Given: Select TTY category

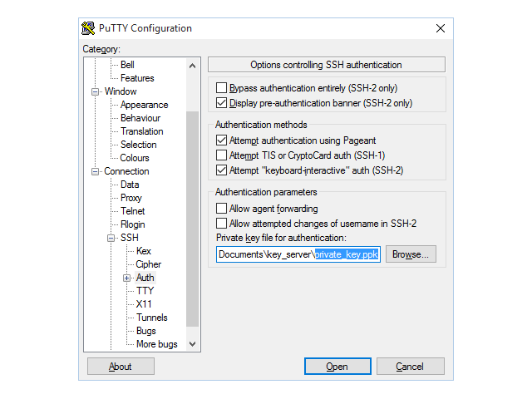Looking at the screenshot, I should pos(145,291).
